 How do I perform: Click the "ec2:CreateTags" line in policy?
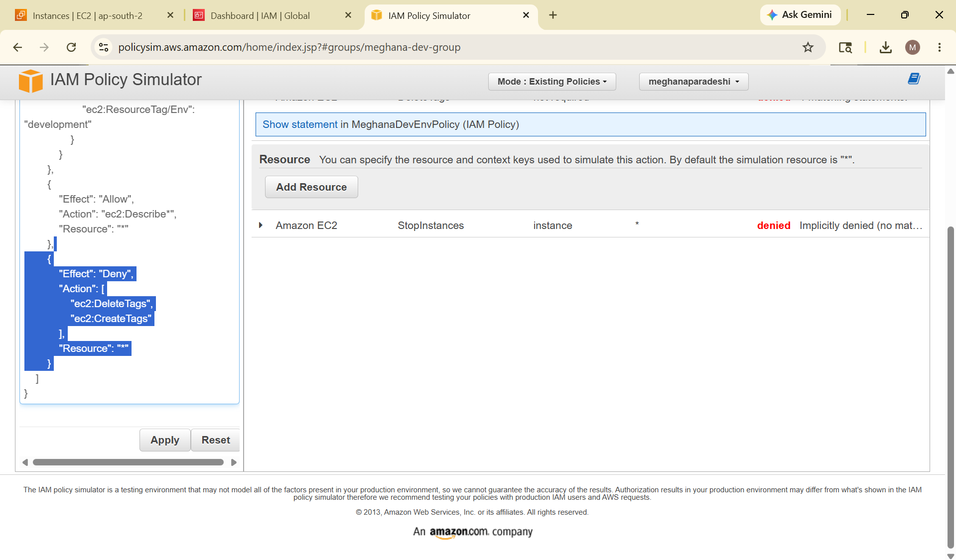tap(111, 319)
